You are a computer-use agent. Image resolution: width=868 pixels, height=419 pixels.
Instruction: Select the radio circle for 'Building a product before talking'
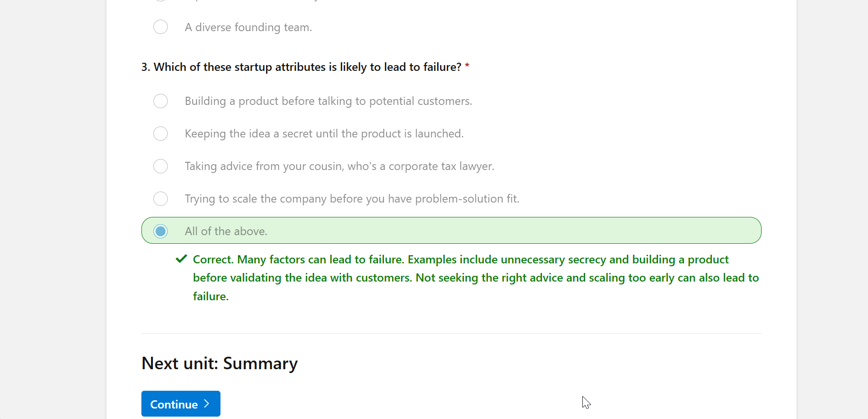tap(161, 101)
